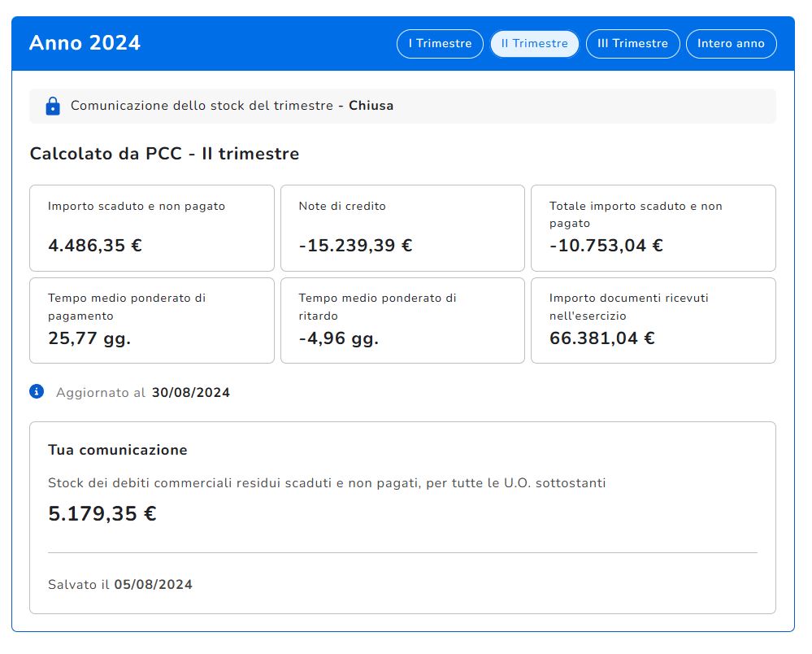The height and width of the screenshot is (654, 812).
Task: Switch to the I Trimestre tab
Action: click(440, 44)
